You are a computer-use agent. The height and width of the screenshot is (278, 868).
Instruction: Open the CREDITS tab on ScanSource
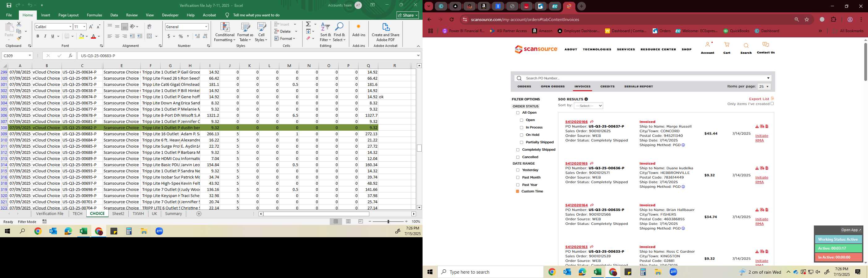click(607, 86)
